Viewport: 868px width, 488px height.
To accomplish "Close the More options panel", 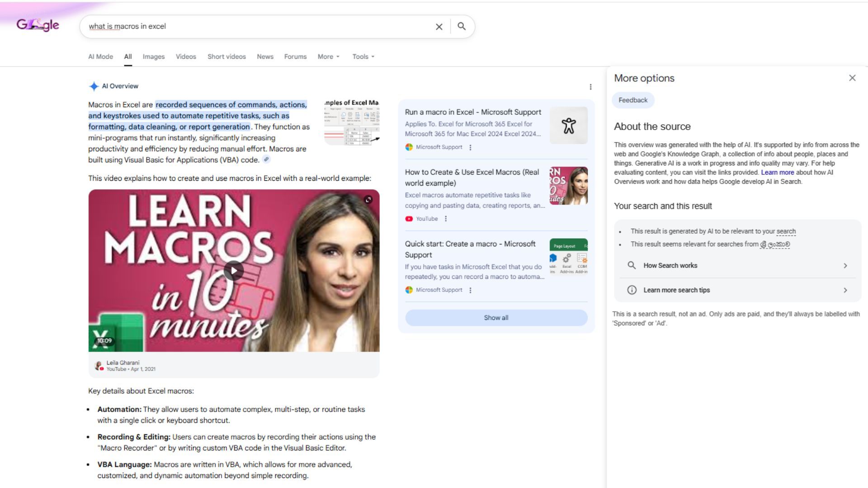I will pyautogui.click(x=852, y=78).
